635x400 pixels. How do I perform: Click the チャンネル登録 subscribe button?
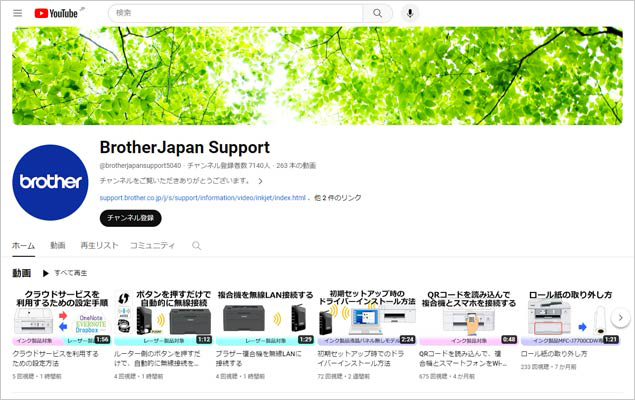point(130,218)
